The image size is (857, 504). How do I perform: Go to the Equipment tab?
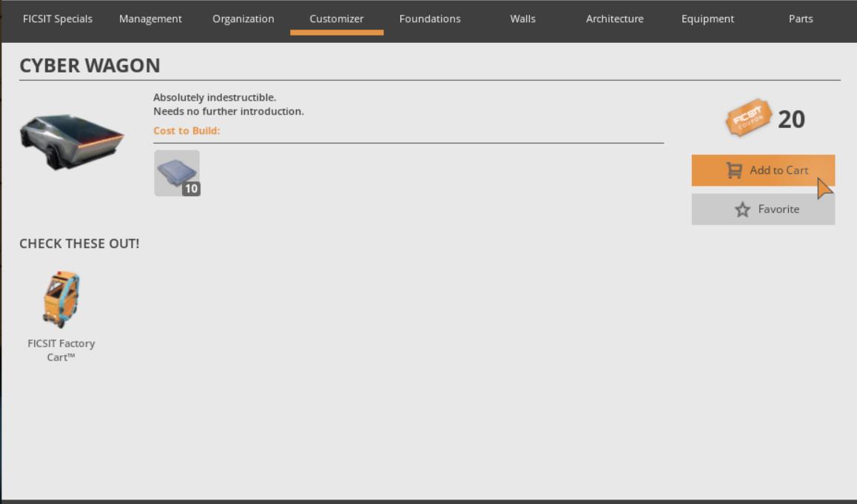tap(708, 19)
